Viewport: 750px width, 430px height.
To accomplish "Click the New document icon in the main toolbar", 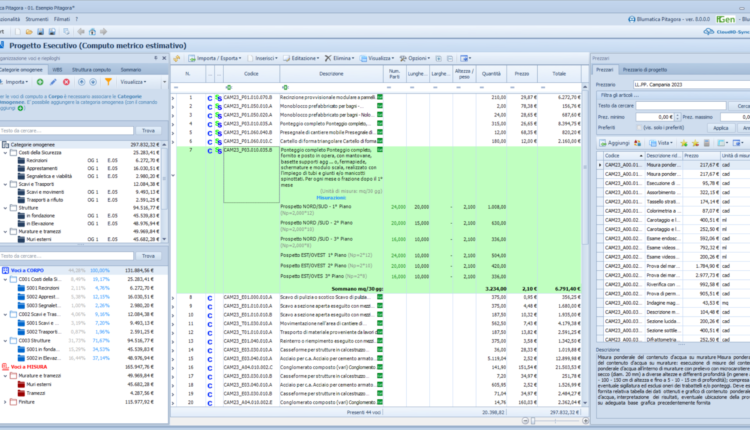I will point(18,32).
